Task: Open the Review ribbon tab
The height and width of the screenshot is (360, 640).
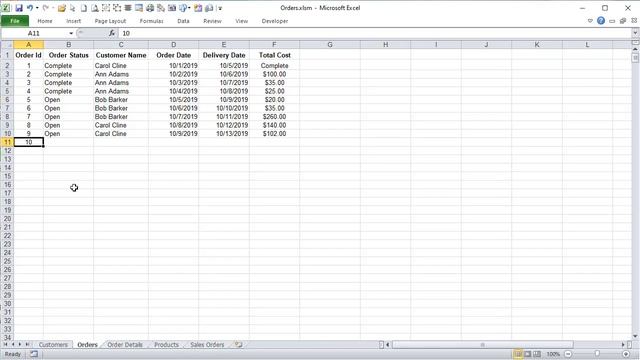Action: (212, 21)
